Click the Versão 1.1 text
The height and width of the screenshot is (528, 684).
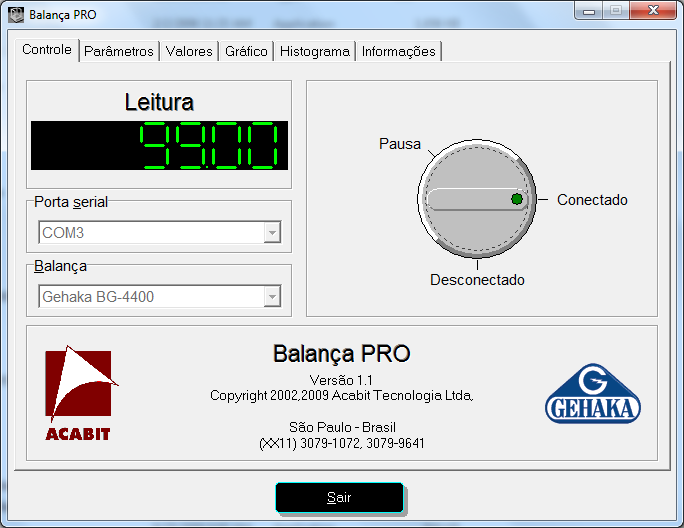341,380
